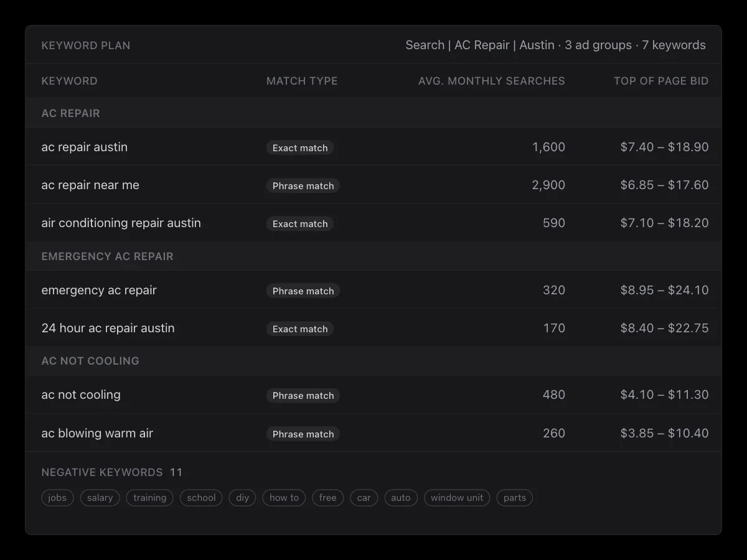747x560 pixels.
Task: Click the campaign summary 'Search | AC Repair | Austin'
Action: click(x=480, y=45)
